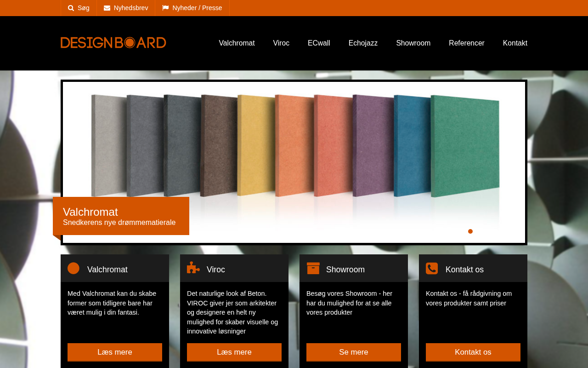This screenshot has width=588, height=368.
Task: Click Læs mere under Valchromat card
Action: [115, 352]
